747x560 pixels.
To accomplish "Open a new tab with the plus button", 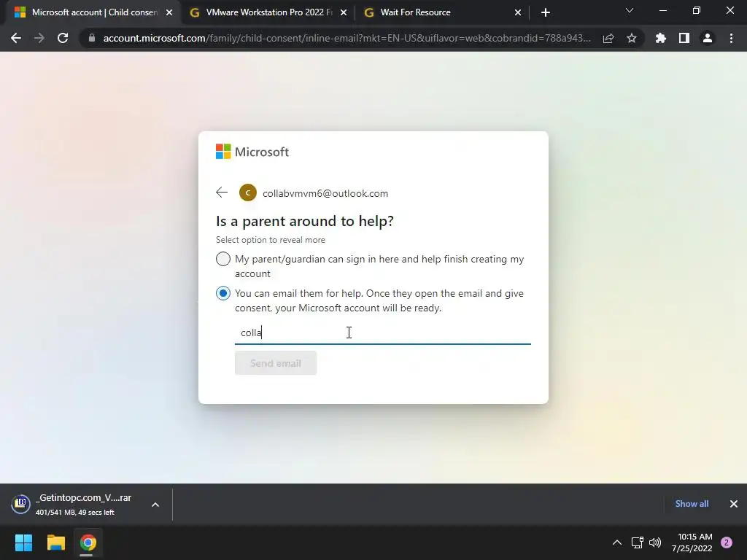I will click(x=546, y=12).
